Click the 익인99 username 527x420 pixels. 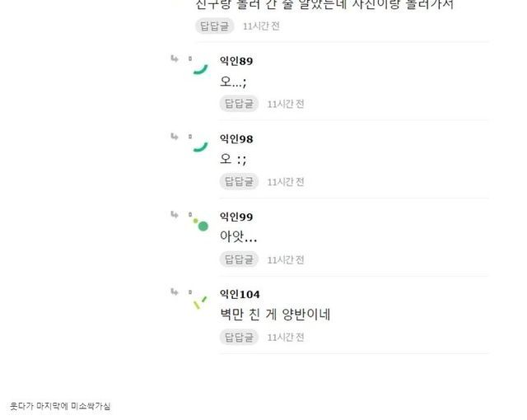pos(236,217)
